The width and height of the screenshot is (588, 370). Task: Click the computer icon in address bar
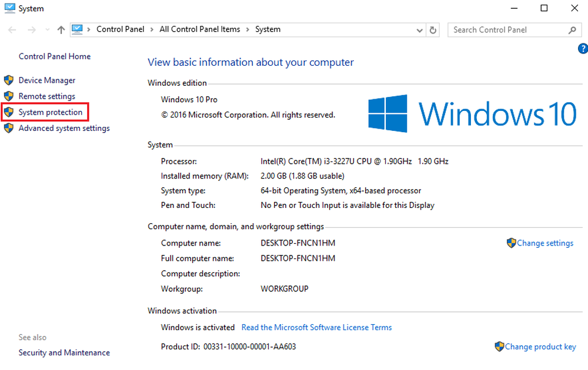coord(77,29)
